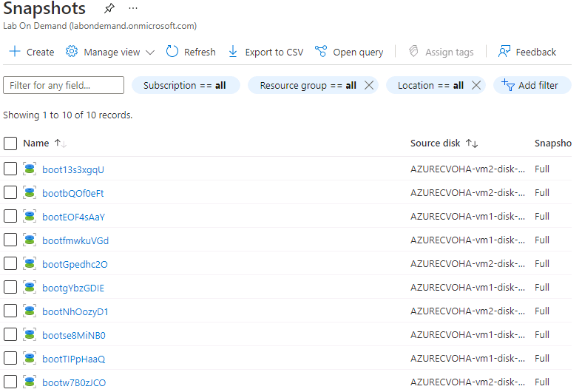
Task: Click the Open query icon
Action: 321,52
